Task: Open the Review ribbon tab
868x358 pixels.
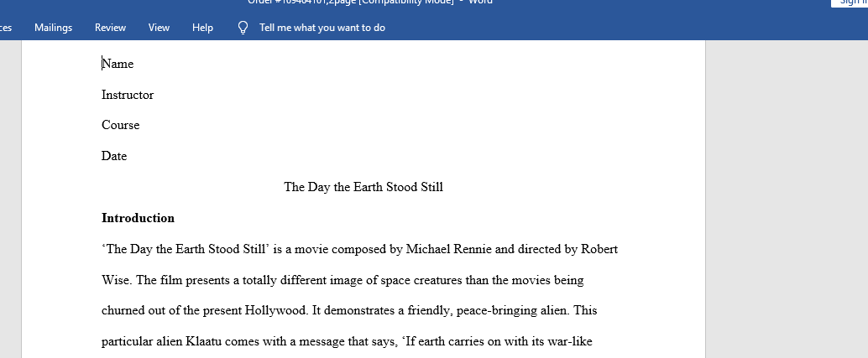Action: [110, 28]
